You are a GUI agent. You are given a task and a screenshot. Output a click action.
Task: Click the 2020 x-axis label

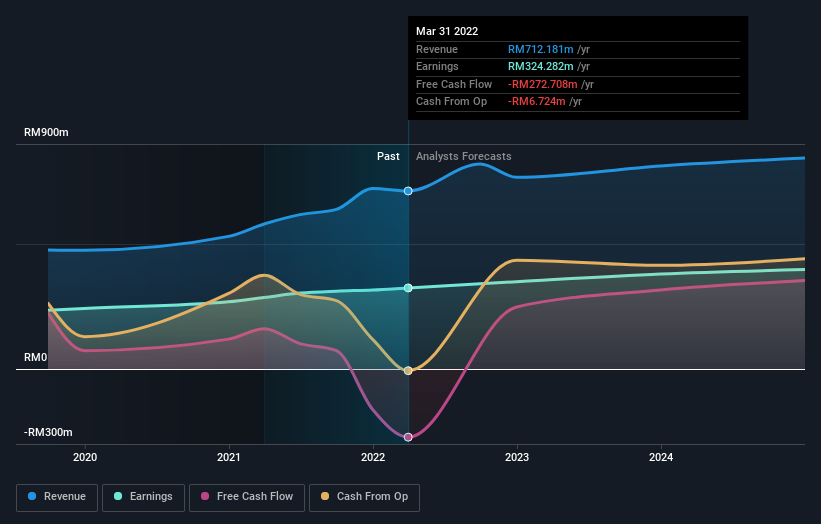click(85, 457)
